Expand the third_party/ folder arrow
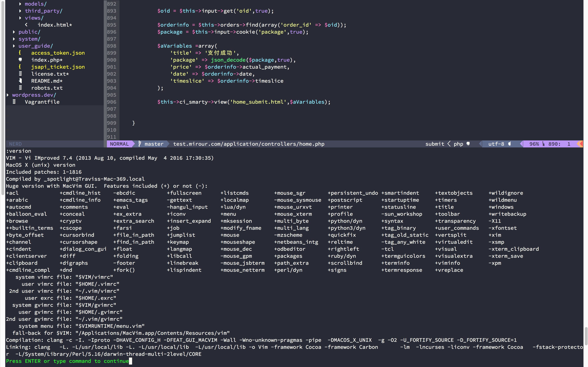Image resolution: width=588 pixels, height=367 pixels. pyautogui.click(x=20, y=11)
